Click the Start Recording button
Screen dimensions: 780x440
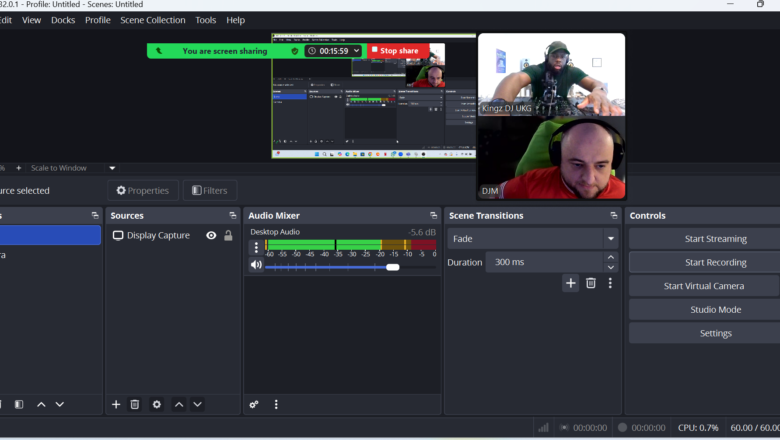pyautogui.click(x=715, y=262)
